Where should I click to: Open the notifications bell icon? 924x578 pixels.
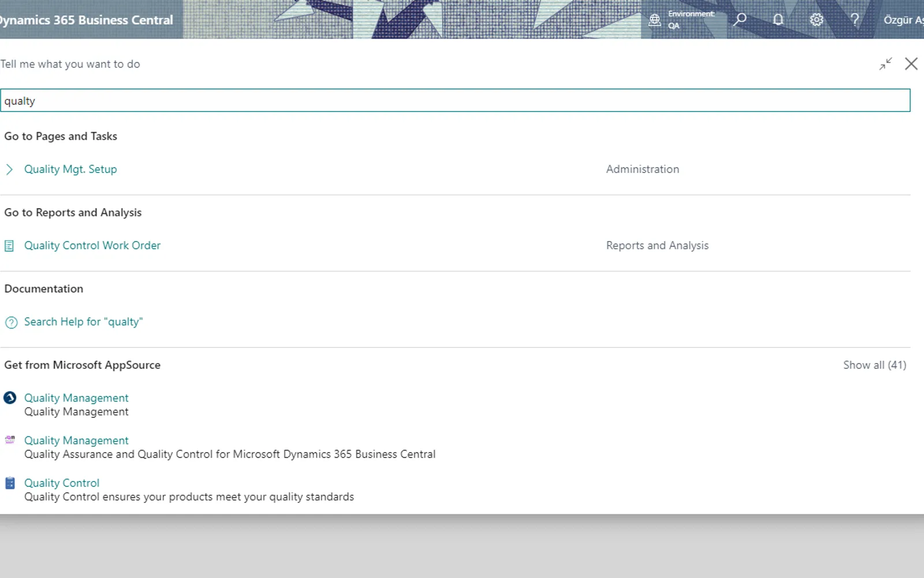pos(778,20)
